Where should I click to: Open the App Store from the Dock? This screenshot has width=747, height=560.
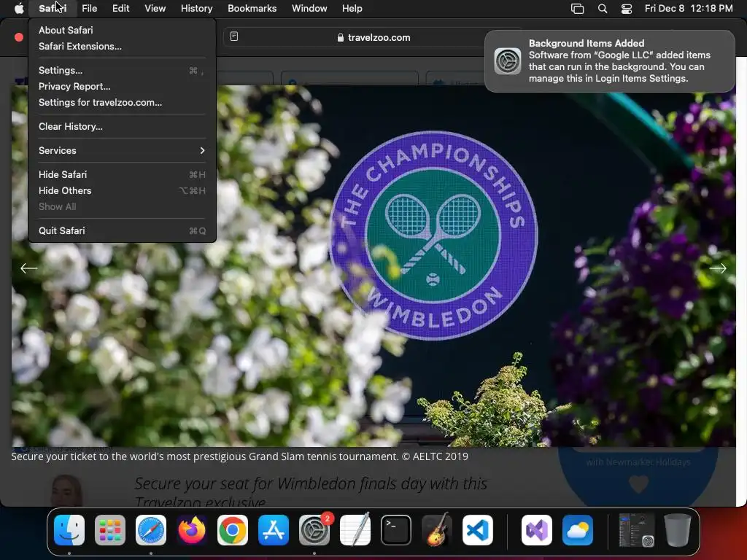point(274,530)
